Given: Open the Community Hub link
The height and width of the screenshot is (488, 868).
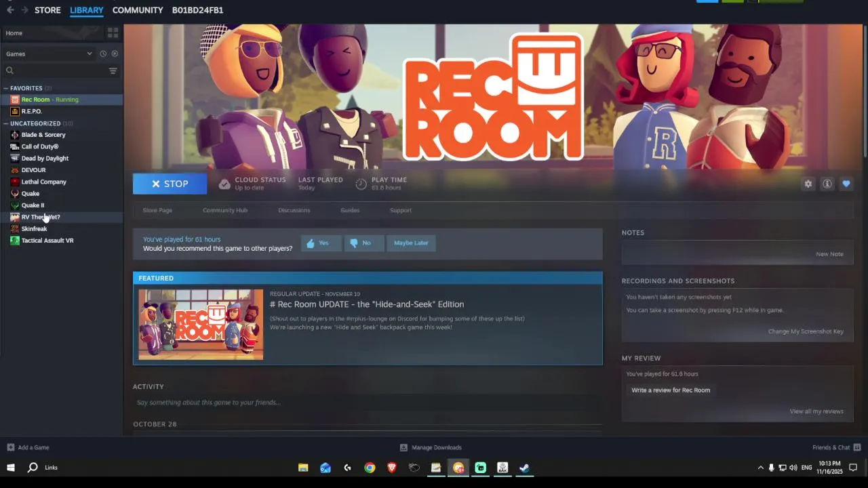Looking at the screenshot, I should coord(225,210).
